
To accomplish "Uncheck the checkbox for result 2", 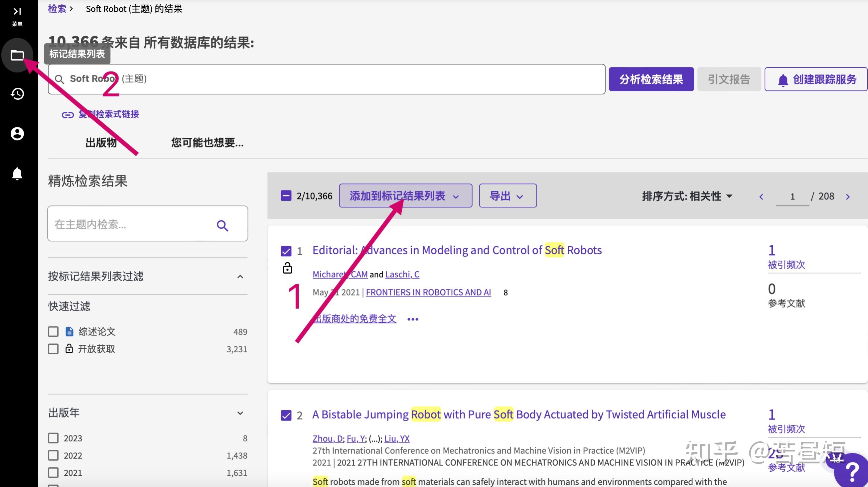I will tap(286, 415).
